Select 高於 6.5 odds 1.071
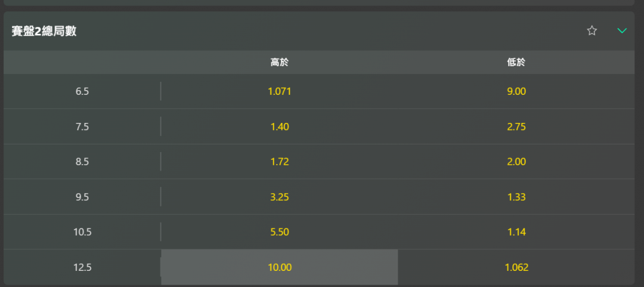Image resolution: width=644 pixels, height=287 pixels. (279, 91)
